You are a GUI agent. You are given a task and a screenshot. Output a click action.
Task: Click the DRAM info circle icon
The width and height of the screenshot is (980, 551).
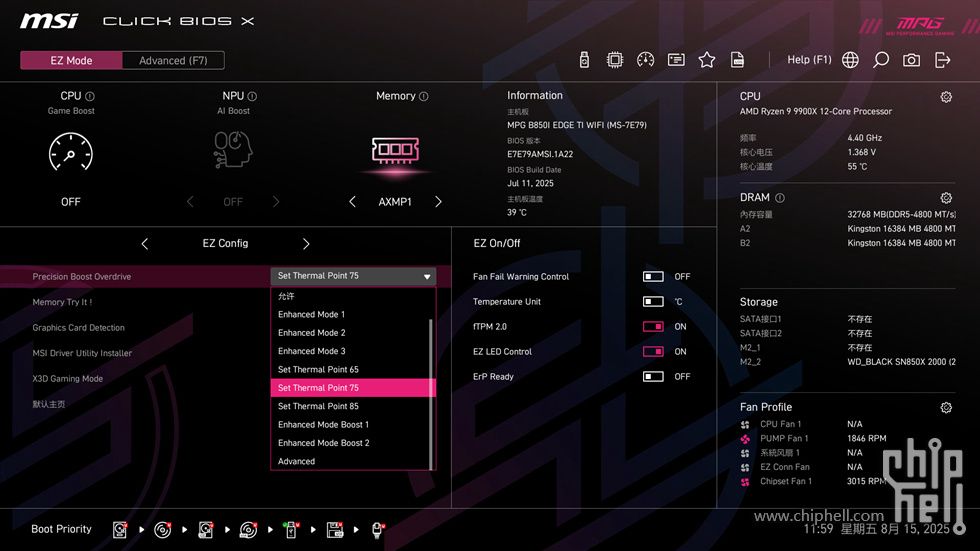tap(780, 198)
